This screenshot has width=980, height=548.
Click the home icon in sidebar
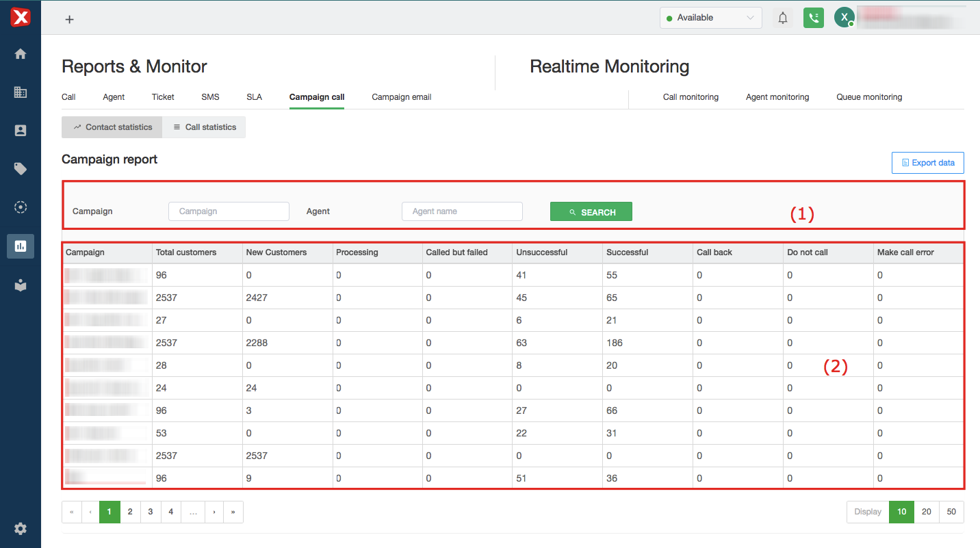coord(21,54)
